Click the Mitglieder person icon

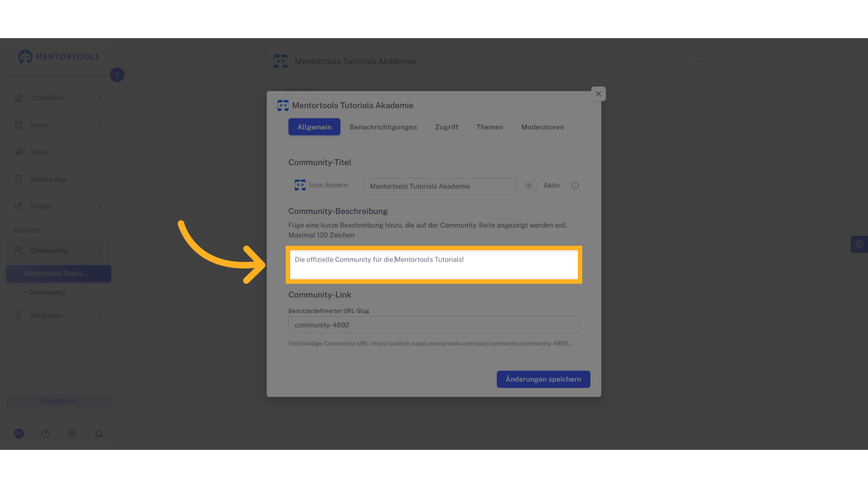pyautogui.click(x=19, y=315)
